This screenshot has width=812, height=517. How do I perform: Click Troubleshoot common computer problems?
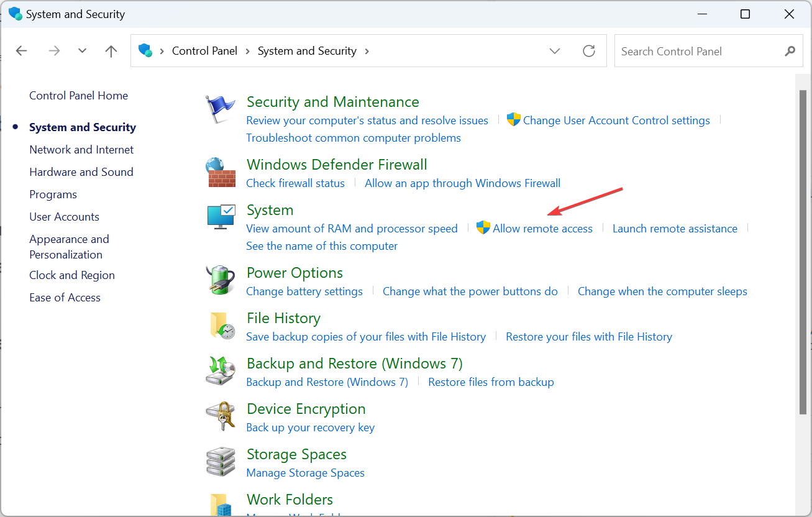pyautogui.click(x=354, y=138)
